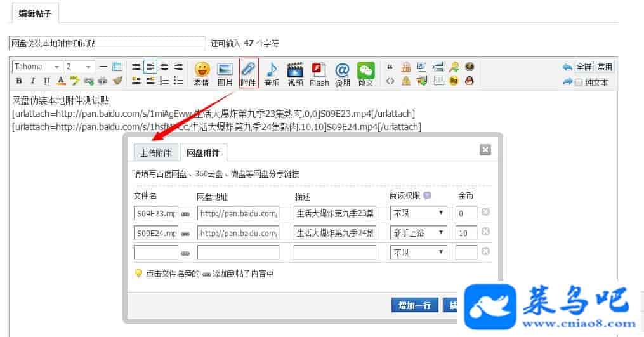Open the Tahoma font family dropdown

pyautogui.click(x=37, y=67)
